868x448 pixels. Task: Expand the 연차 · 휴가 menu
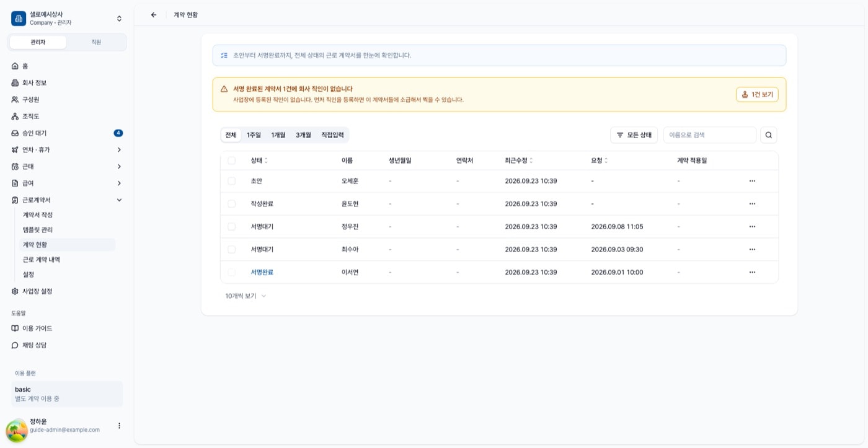click(67, 149)
